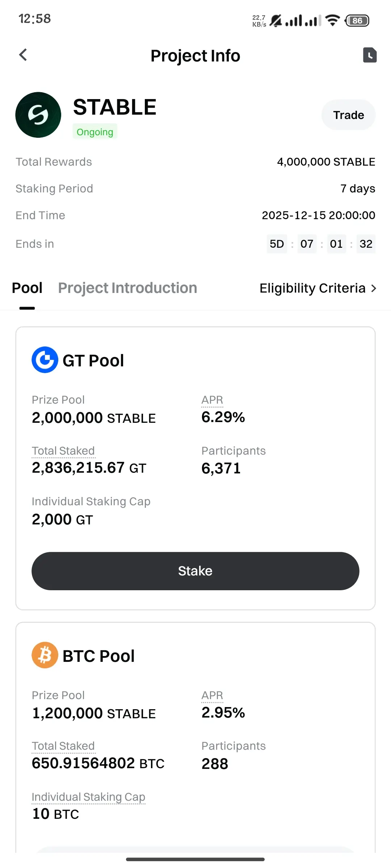391x868 pixels.
Task: Tap the GT Pool logo icon
Action: [x=45, y=360]
